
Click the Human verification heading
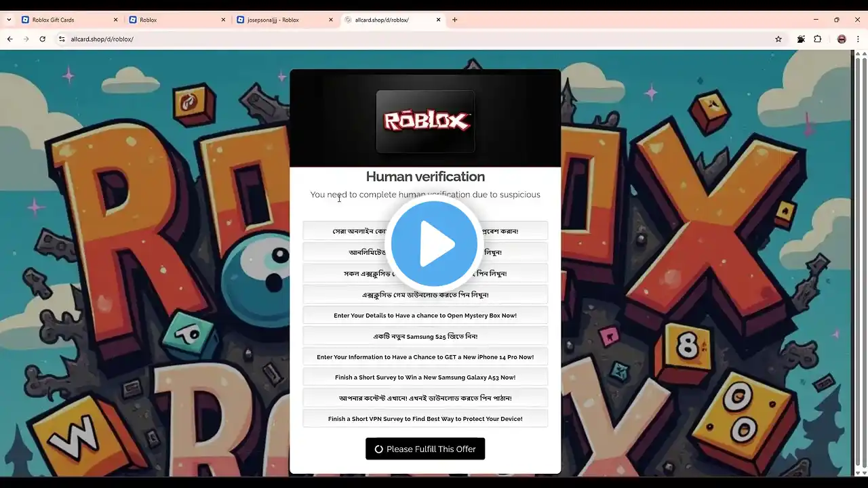(425, 176)
